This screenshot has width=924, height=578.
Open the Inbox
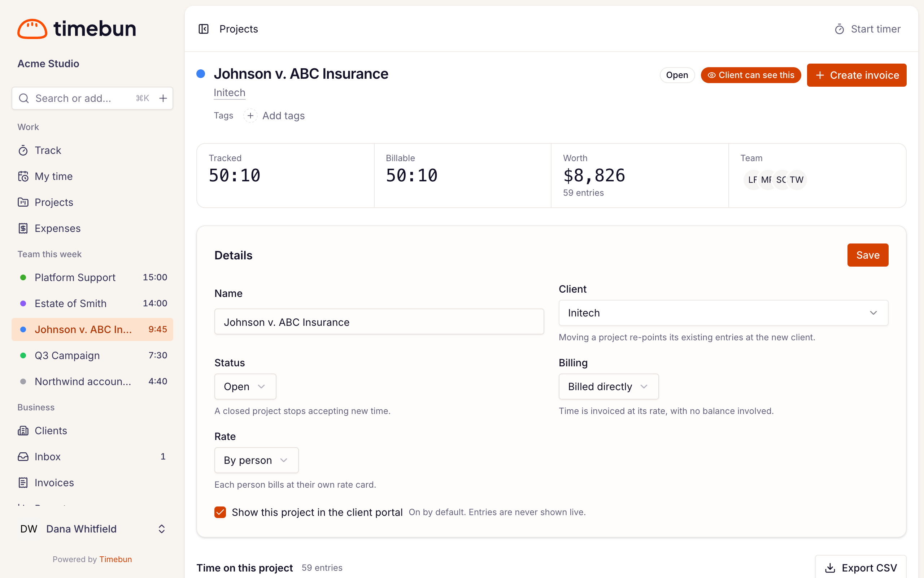92,456
